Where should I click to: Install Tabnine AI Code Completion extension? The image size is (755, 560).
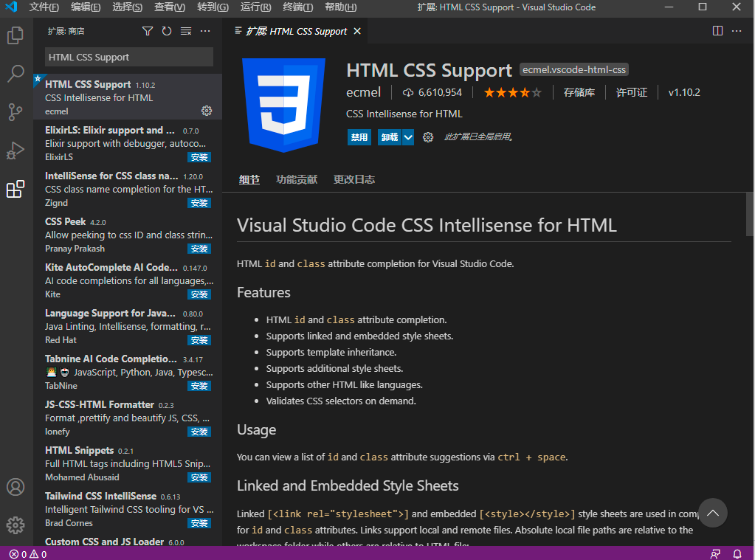(199, 386)
